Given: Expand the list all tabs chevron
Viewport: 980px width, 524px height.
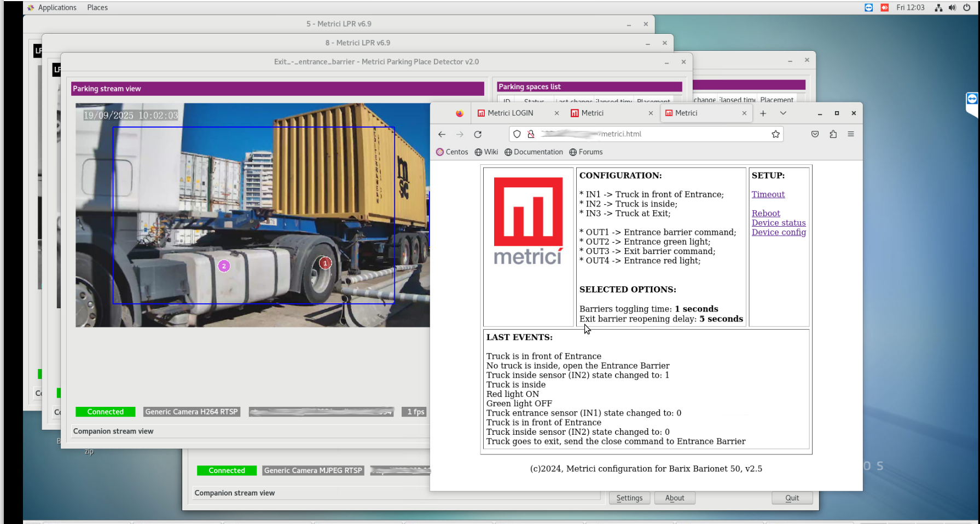Looking at the screenshot, I should point(783,113).
